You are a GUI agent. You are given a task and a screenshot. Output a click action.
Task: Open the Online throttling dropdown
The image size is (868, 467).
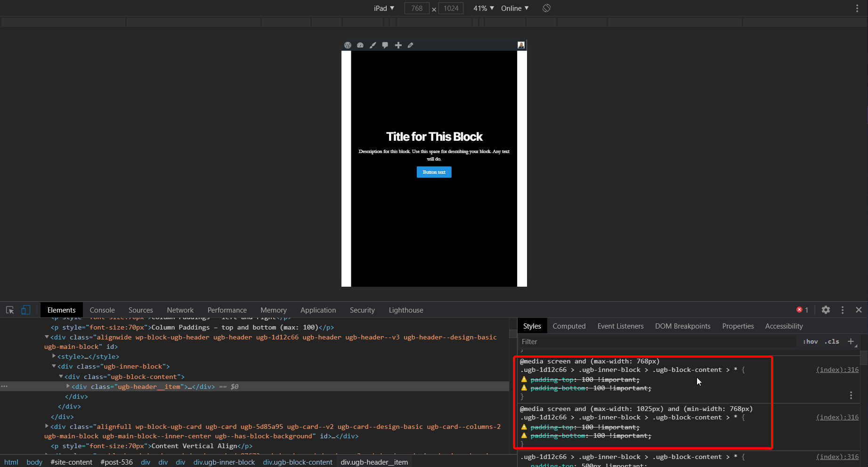(x=515, y=8)
